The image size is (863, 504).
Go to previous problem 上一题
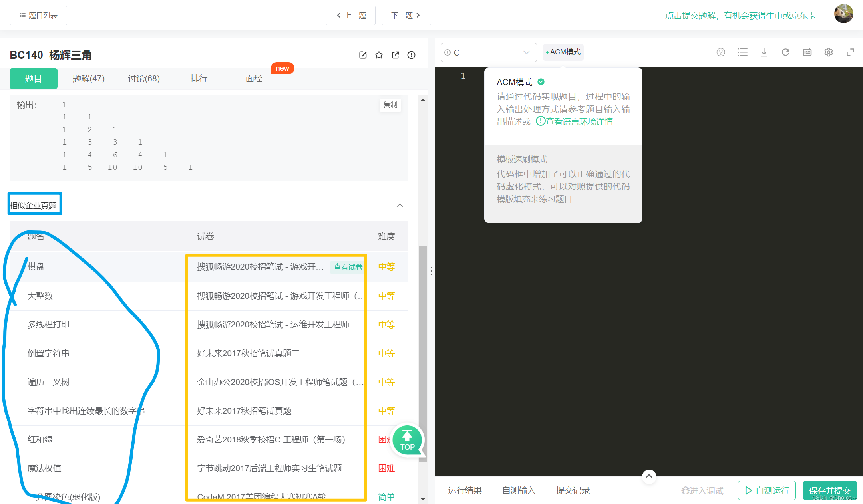(x=350, y=16)
